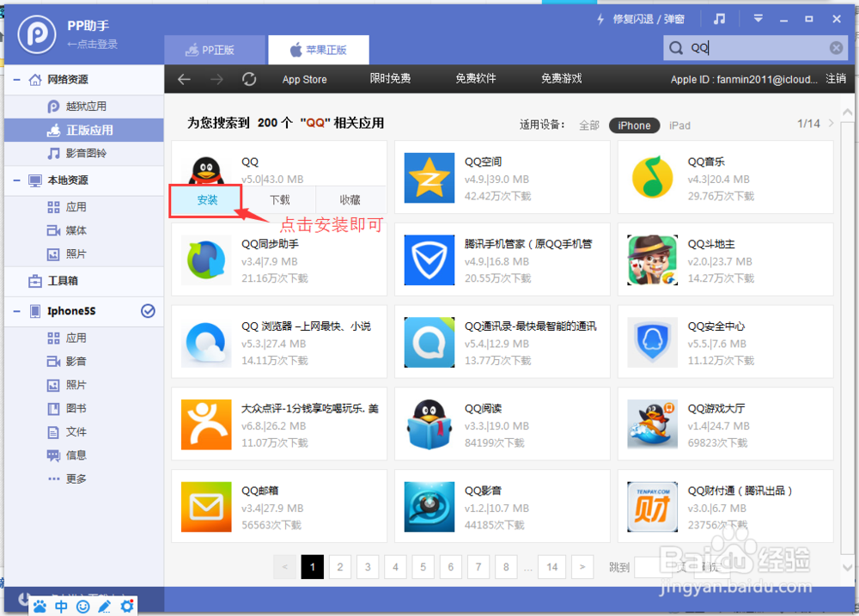Open the 大众点评 app icon
The height and width of the screenshot is (616, 859).
click(206, 424)
